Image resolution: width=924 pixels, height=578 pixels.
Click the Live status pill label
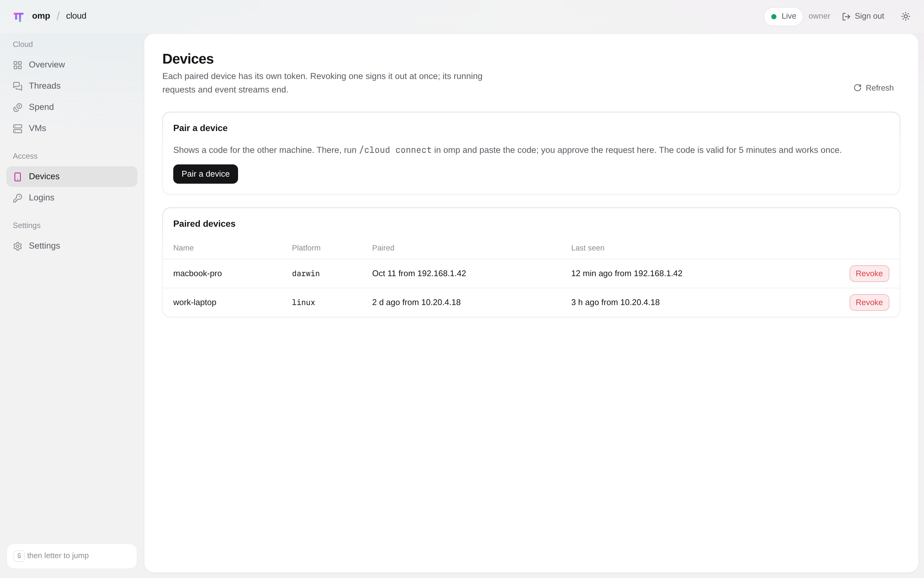tap(789, 16)
